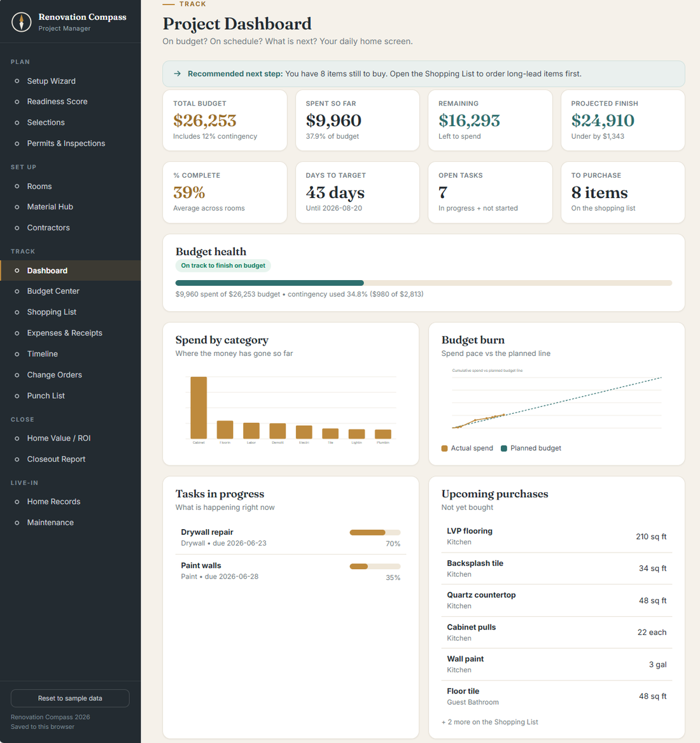Select the Dashboard sidebar item
The image size is (700, 743).
pos(70,271)
